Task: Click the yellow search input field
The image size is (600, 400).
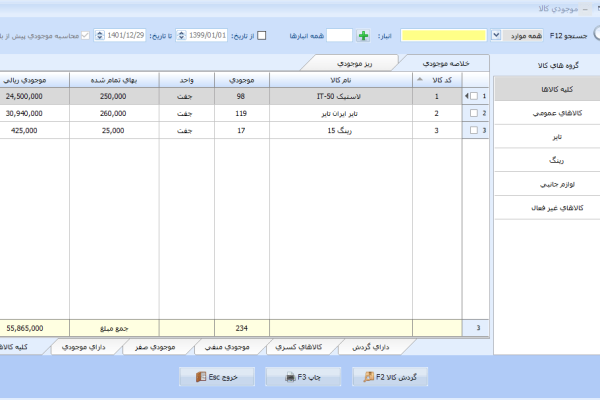Action: coord(443,36)
